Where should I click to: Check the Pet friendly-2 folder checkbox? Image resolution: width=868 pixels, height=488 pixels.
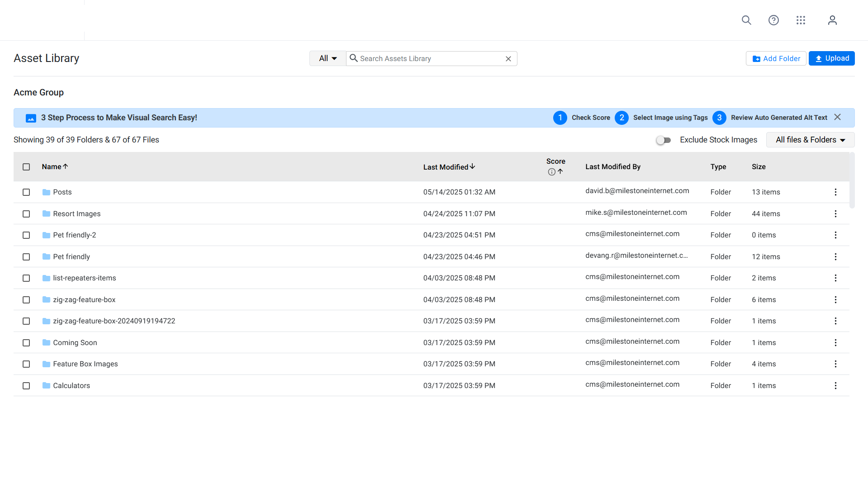(x=26, y=235)
